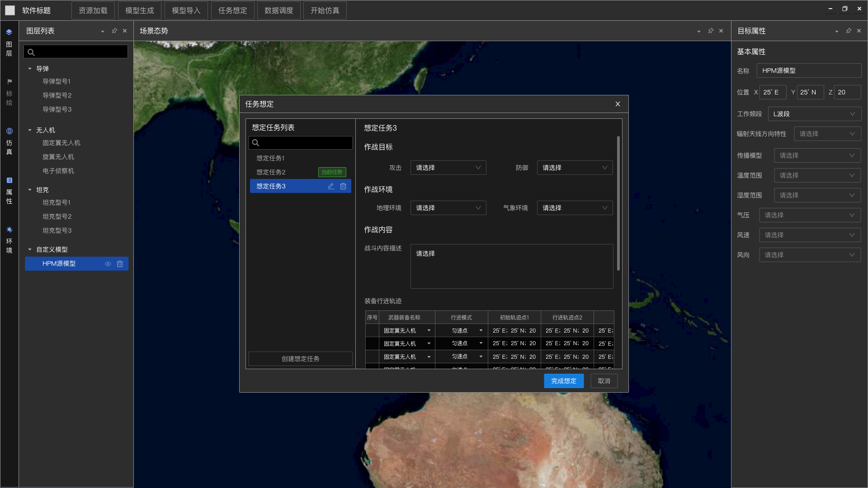Image resolution: width=868 pixels, height=488 pixels.
Task: Open the 防御 dropdown
Action: point(575,168)
